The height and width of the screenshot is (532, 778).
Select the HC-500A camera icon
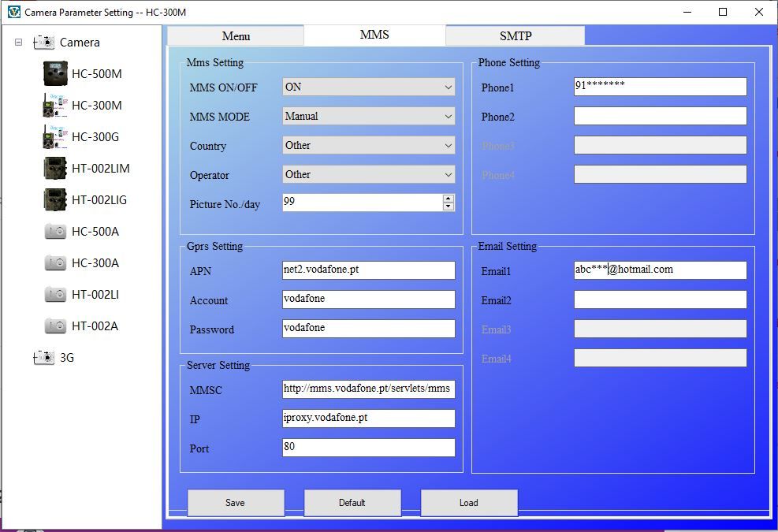click(55, 232)
